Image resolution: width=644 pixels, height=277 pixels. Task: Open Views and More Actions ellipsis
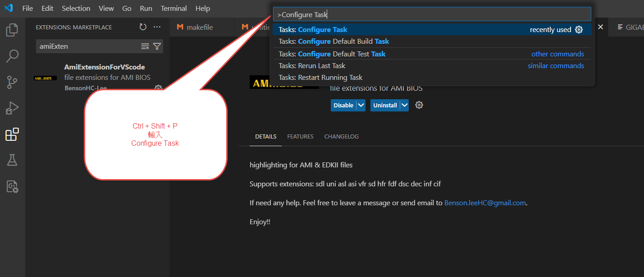pyautogui.click(x=157, y=27)
